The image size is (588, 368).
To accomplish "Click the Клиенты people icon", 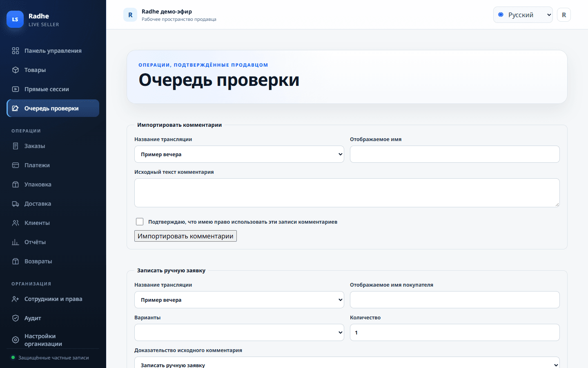I will (16, 223).
